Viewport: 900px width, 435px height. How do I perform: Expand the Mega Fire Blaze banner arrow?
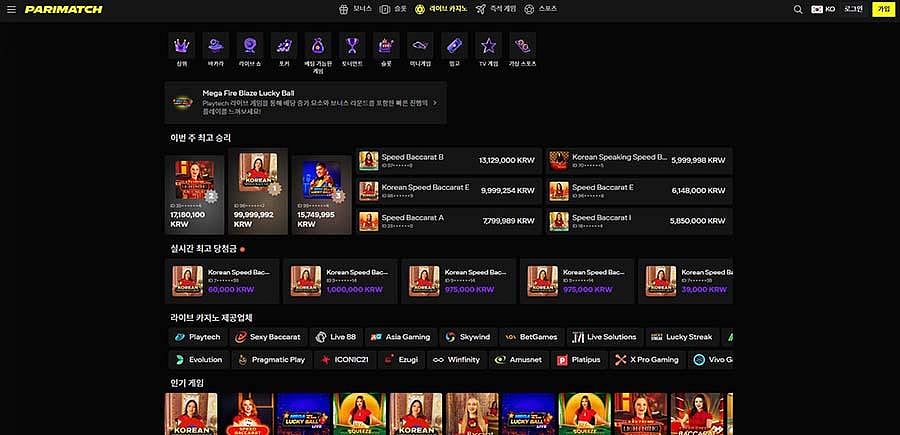[435, 103]
